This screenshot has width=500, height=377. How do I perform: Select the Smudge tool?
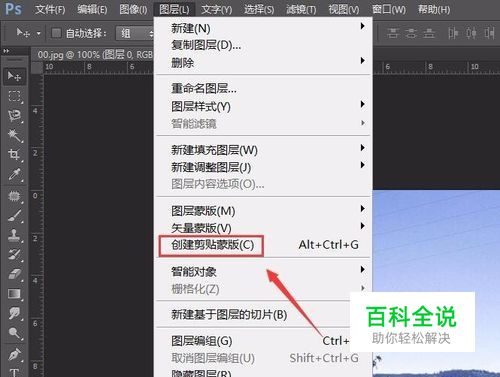point(14,313)
